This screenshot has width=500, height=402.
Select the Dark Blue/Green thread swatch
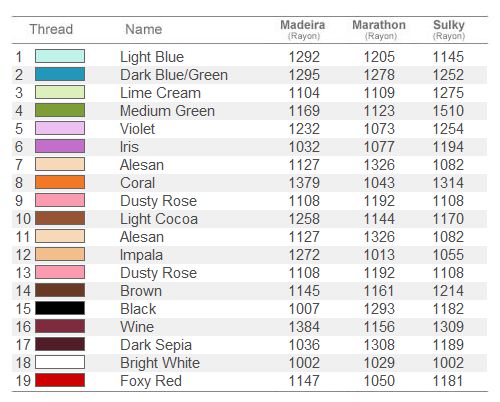[x=60, y=74]
